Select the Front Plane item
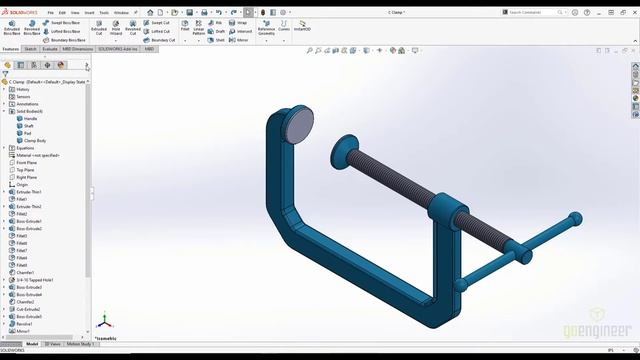The image size is (640, 360). pos(23,162)
